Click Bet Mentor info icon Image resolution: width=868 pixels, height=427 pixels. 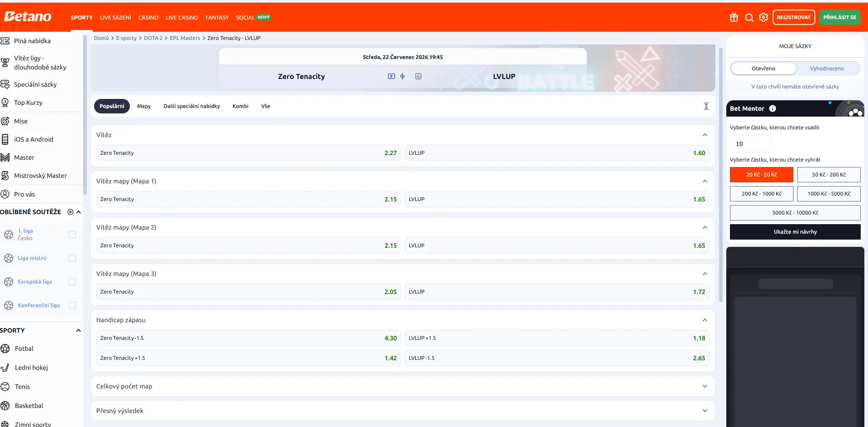[x=773, y=108]
